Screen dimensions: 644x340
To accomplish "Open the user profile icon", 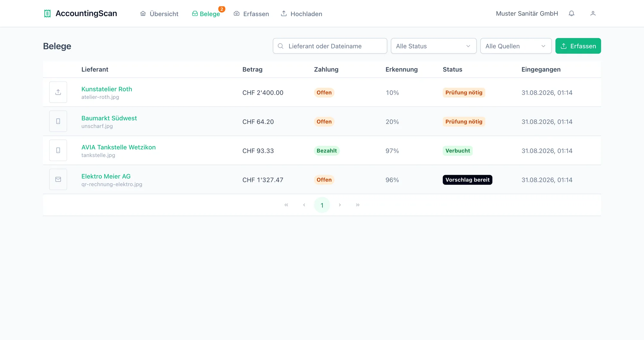I will tap(593, 14).
